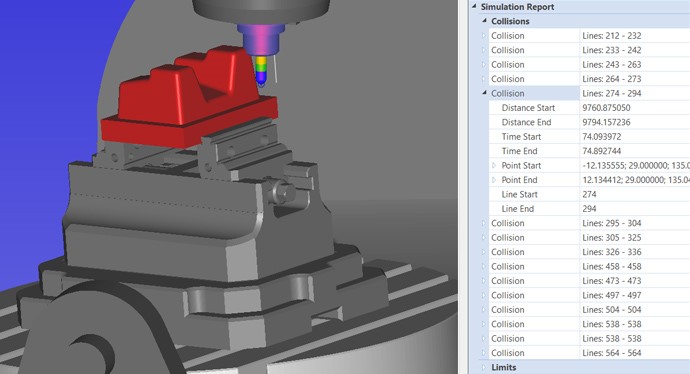Expand the Collision for lines 212 - 232

point(484,35)
